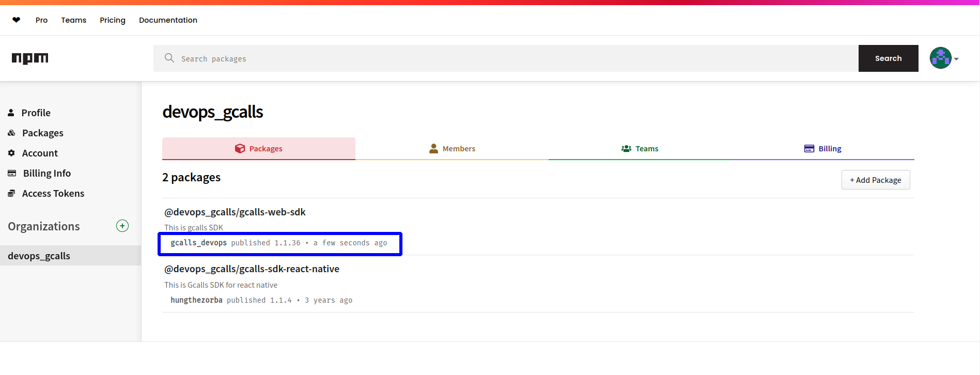Click the user avatar image
Screen dimensions: 980x375
pyautogui.click(x=940, y=58)
